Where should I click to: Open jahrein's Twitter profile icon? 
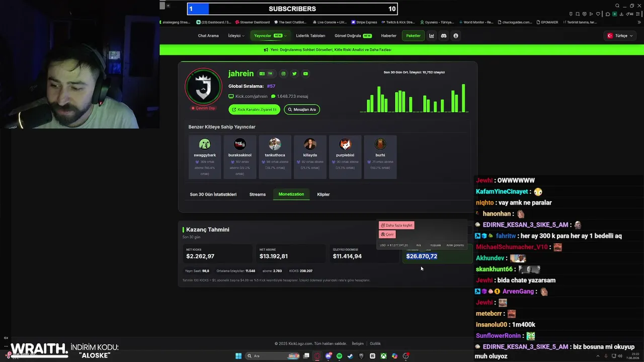tap(294, 73)
